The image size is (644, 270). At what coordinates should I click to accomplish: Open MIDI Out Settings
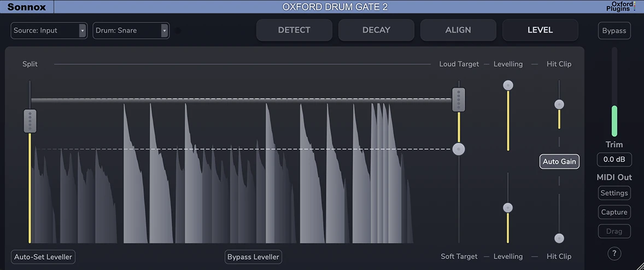(x=614, y=193)
